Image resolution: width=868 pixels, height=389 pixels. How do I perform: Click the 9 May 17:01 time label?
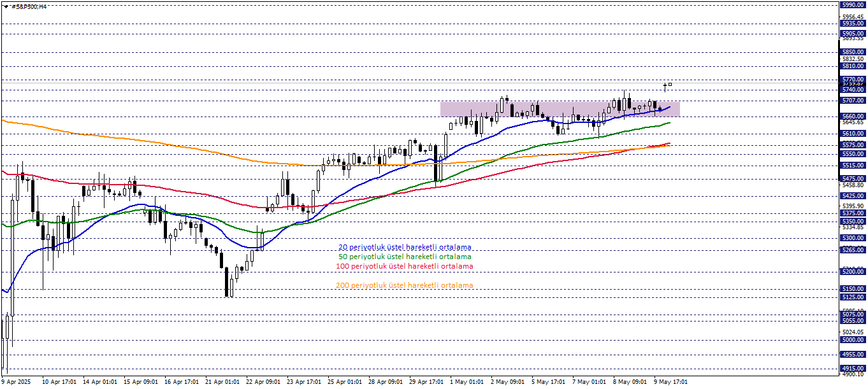tap(671, 382)
